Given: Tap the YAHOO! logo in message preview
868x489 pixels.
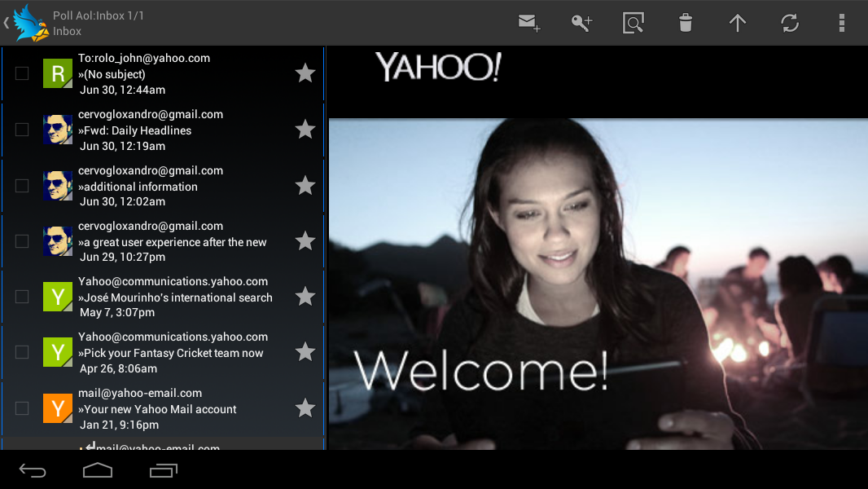Looking at the screenshot, I should click(x=438, y=67).
